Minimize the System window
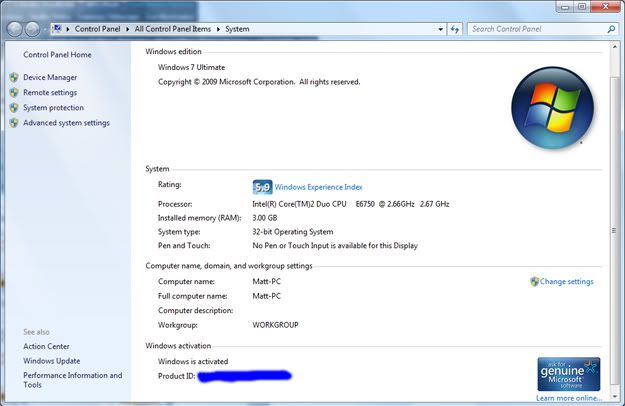 tap(564, 7)
